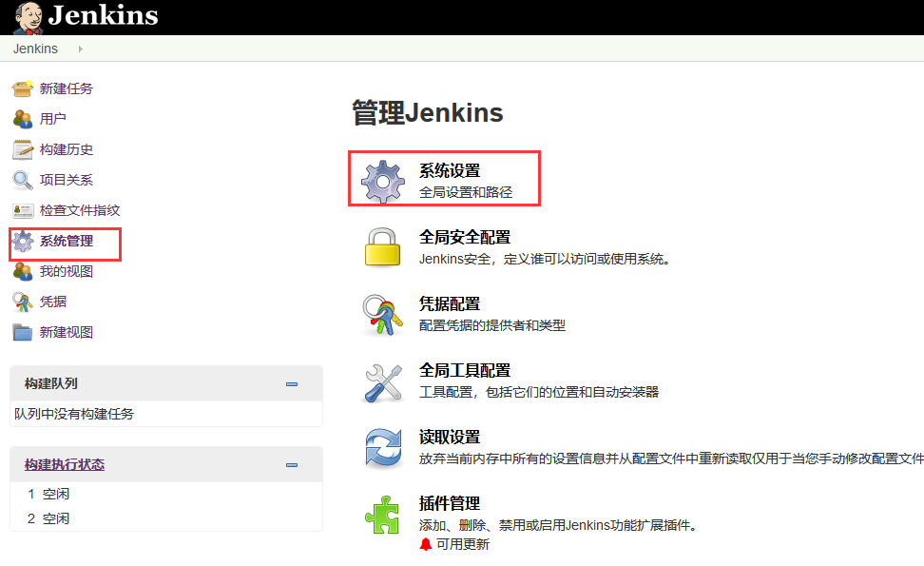
Task: Click the 管理Jenkins page heading
Action: [428, 112]
